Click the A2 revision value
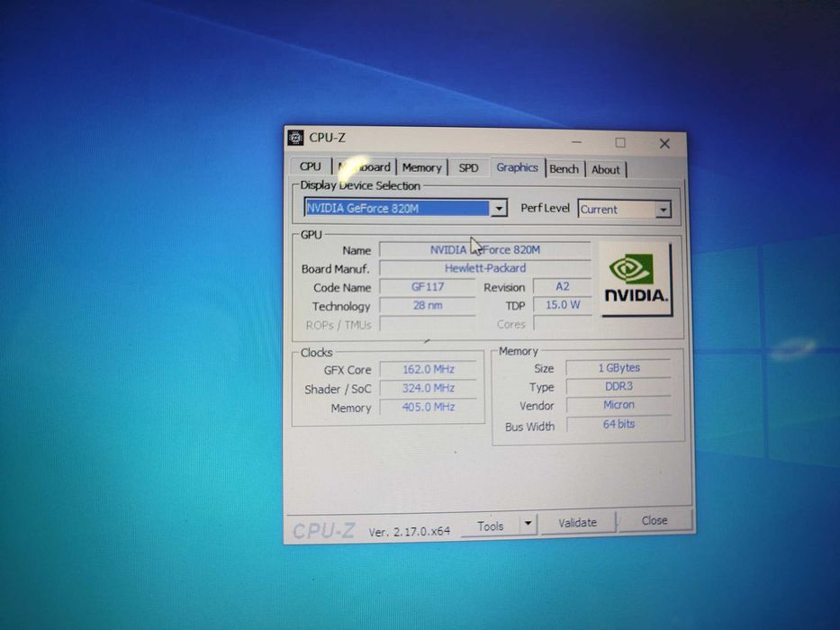The width and height of the screenshot is (840, 630). [562, 286]
